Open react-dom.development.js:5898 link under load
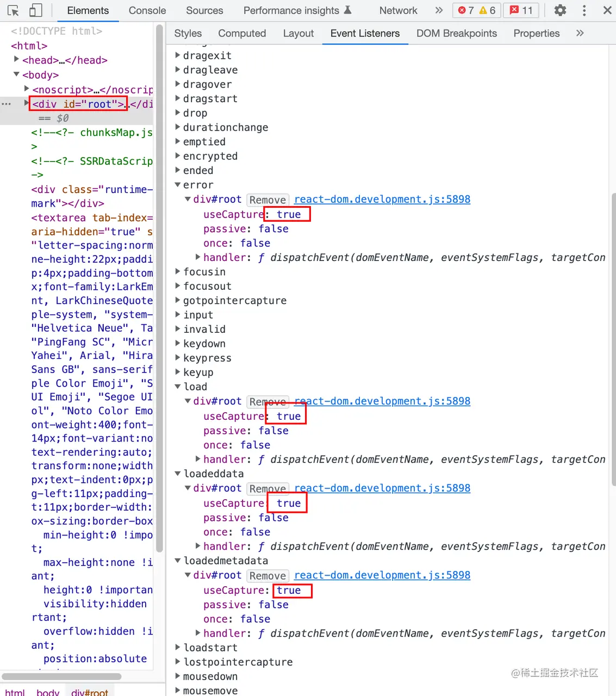This screenshot has width=616, height=696. coord(382,401)
